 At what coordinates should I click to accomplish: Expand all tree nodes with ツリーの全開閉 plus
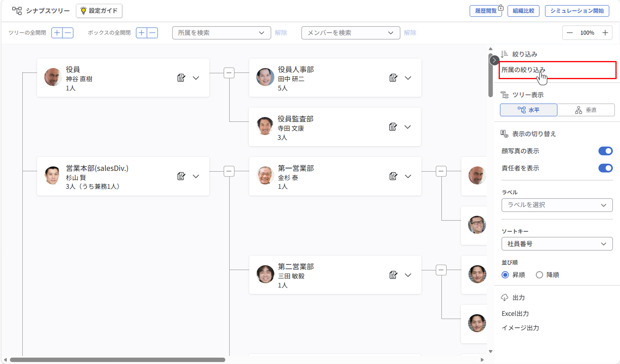57,33
